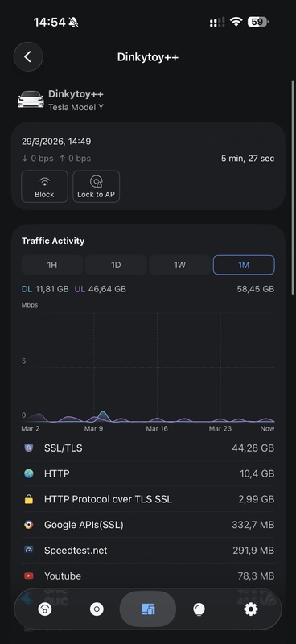Tap the HTTP protocol name
Screen dimensions: 296x644
click(x=56, y=473)
